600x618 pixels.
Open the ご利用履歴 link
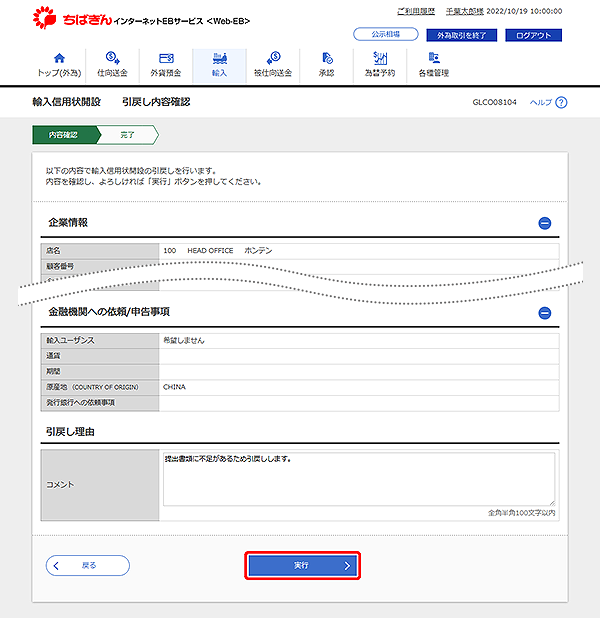[x=416, y=11]
